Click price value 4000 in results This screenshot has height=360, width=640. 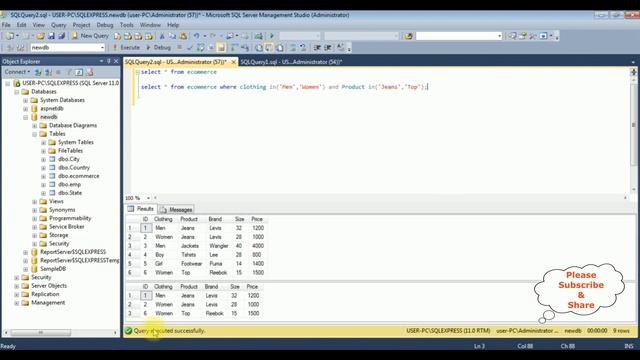tap(258, 246)
